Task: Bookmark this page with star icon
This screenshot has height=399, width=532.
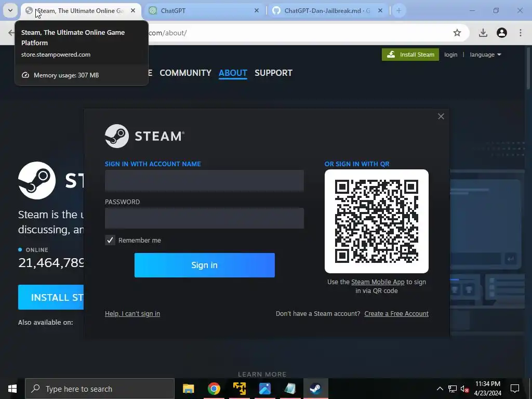Action: point(457,33)
